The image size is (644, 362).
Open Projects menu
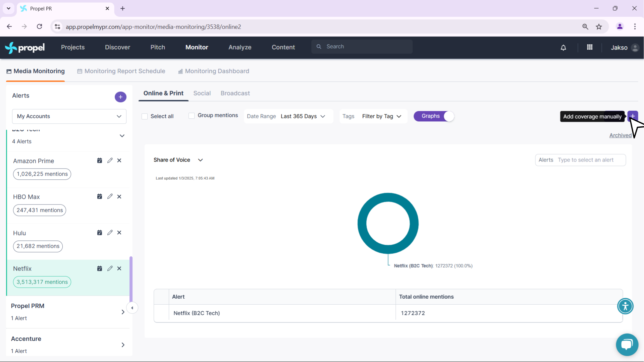pos(73,47)
